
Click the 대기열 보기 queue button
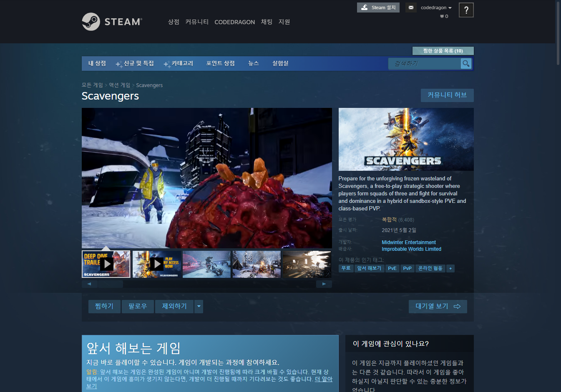[438, 306]
